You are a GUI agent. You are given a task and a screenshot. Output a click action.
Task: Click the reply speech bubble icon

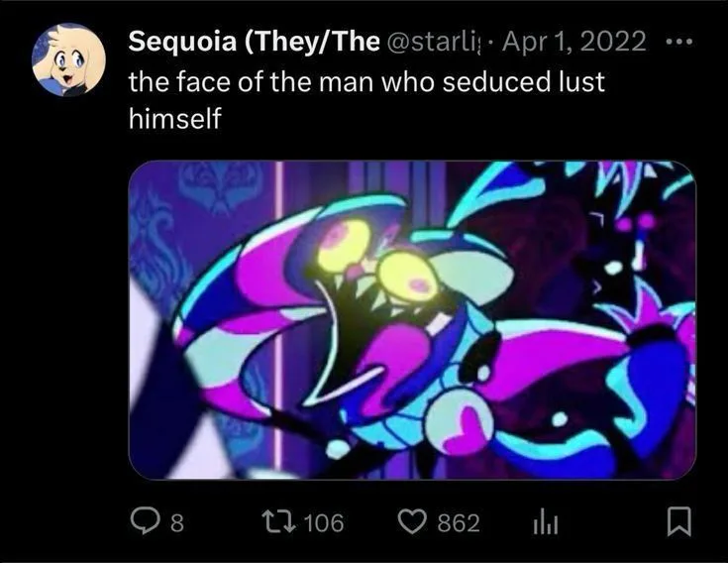coord(148,521)
